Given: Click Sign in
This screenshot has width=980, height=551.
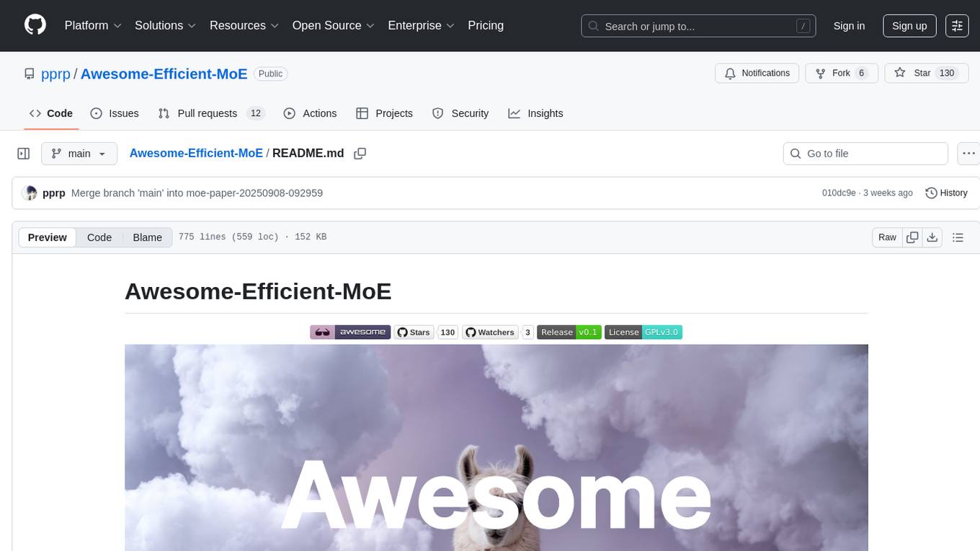Looking at the screenshot, I should point(849,26).
